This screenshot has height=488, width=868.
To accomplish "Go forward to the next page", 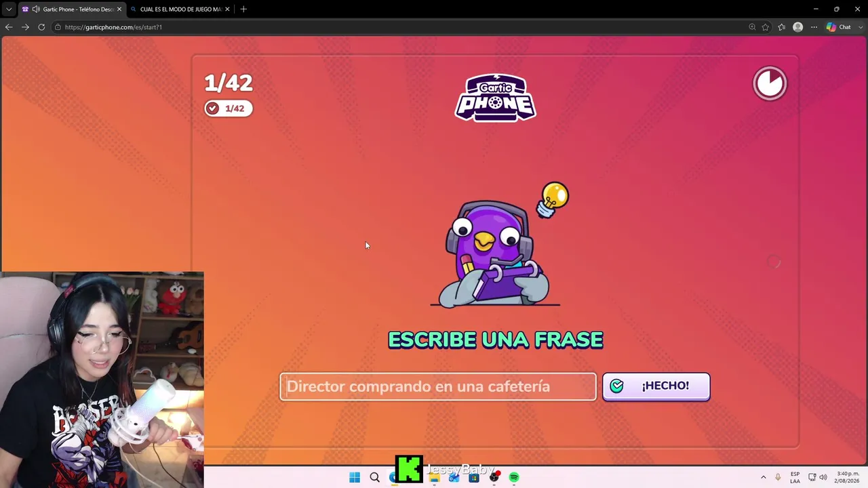I will [25, 27].
